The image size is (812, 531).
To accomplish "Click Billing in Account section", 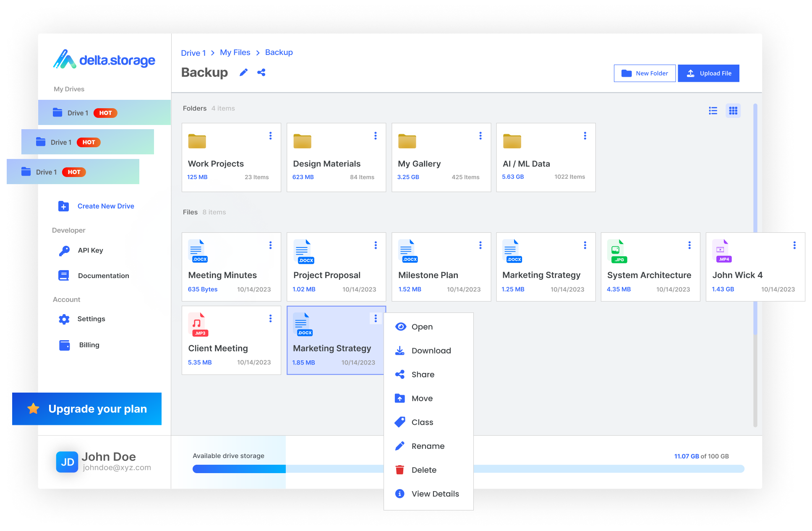I will pyautogui.click(x=89, y=345).
